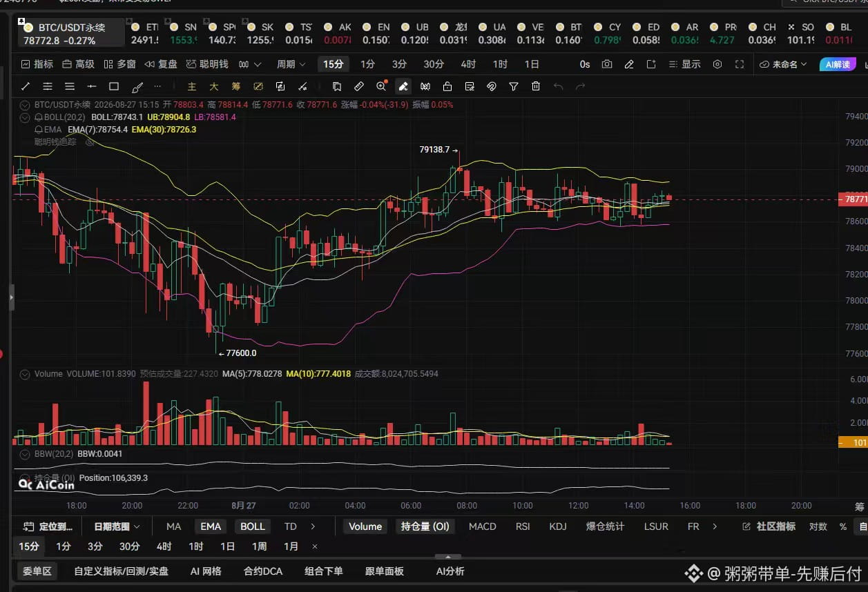Toggle the BOLL main indicator off
The image size is (868, 592).
252,526
